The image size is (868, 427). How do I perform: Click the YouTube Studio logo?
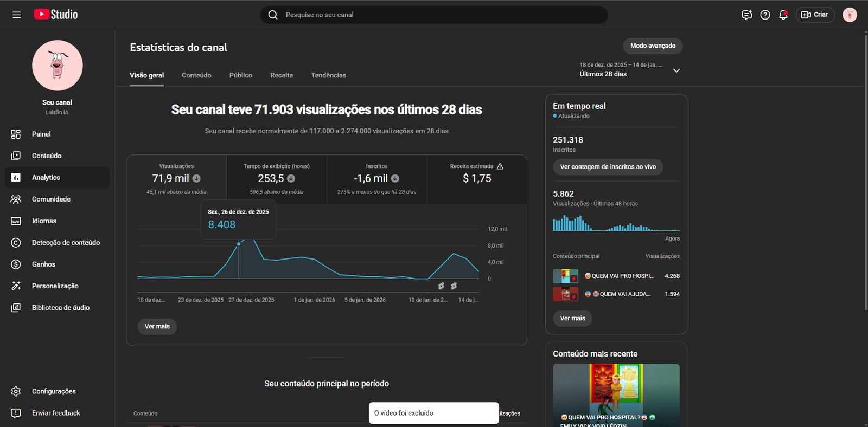coord(56,15)
